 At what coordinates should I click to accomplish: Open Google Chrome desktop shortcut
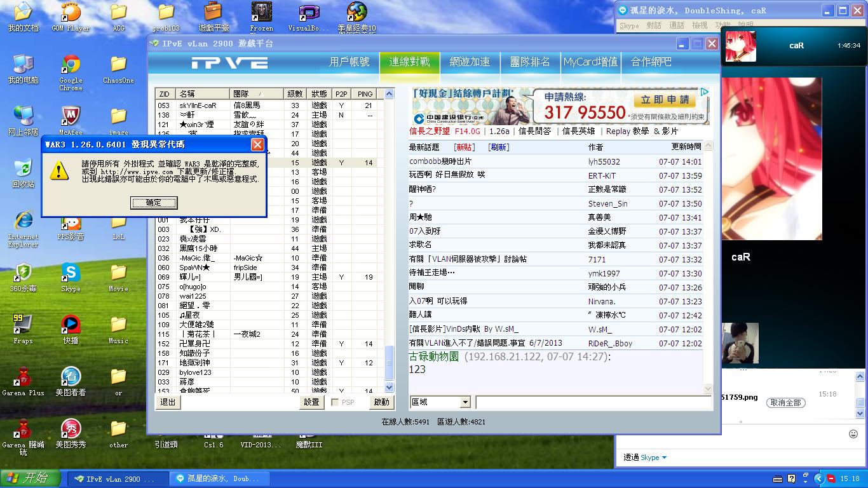[71, 67]
